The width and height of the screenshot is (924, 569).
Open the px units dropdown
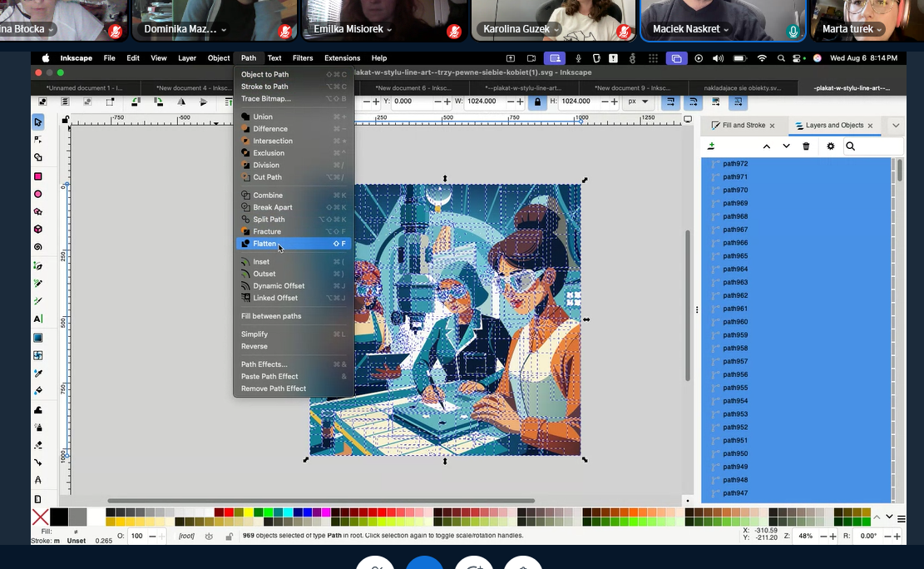coord(638,101)
